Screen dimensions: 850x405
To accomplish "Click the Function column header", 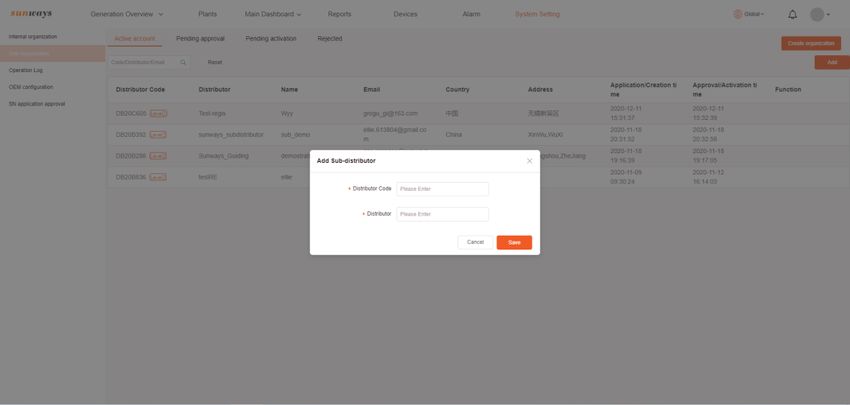I will pyautogui.click(x=788, y=89).
